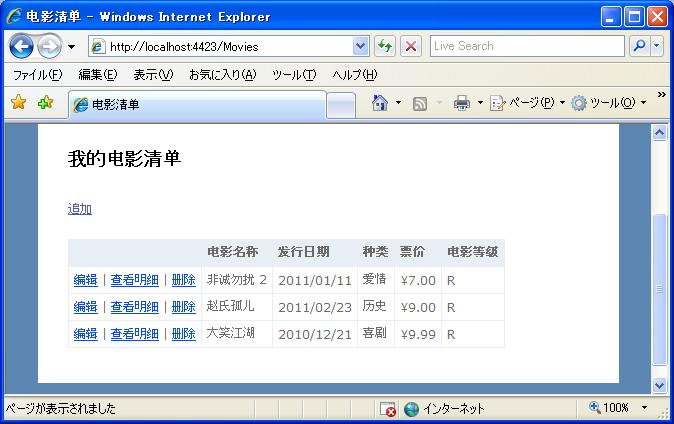Click the 种类 column header
674x424 pixels.
click(x=375, y=252)
